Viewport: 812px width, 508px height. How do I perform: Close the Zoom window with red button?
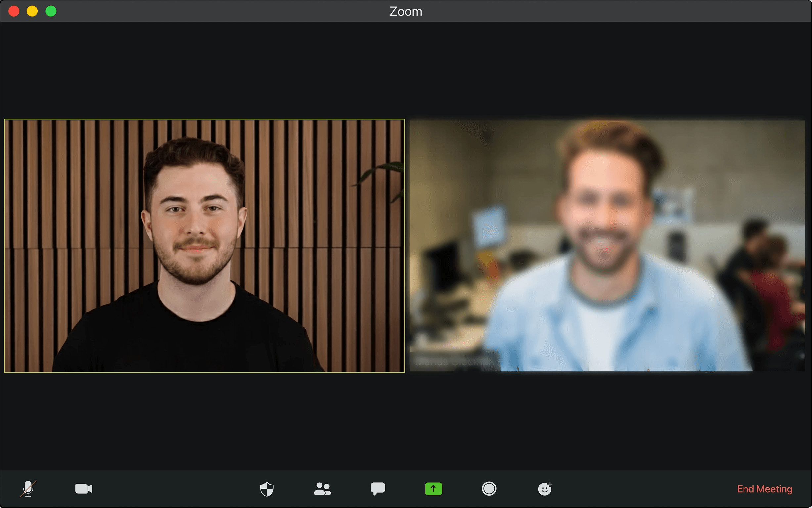tap(14, 11)
